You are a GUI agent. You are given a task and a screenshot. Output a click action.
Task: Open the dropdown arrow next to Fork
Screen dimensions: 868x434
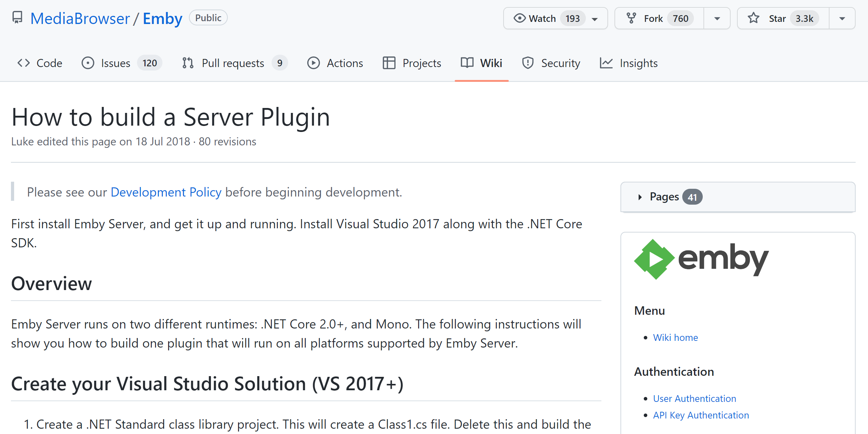tap(717, 18)
